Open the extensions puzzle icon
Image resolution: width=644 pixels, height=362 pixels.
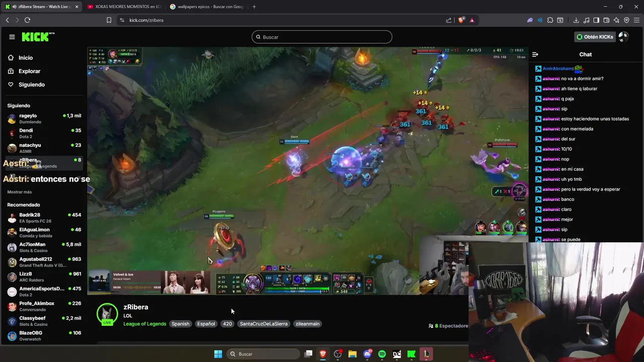[550, 20]
